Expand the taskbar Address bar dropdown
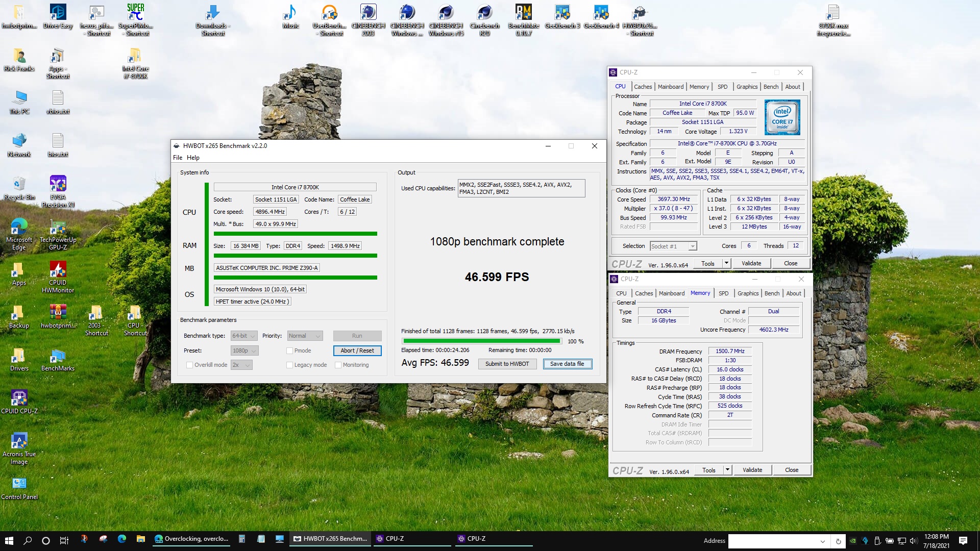The height and width of the screenshot is (551, 980). [x=822, y=541]
